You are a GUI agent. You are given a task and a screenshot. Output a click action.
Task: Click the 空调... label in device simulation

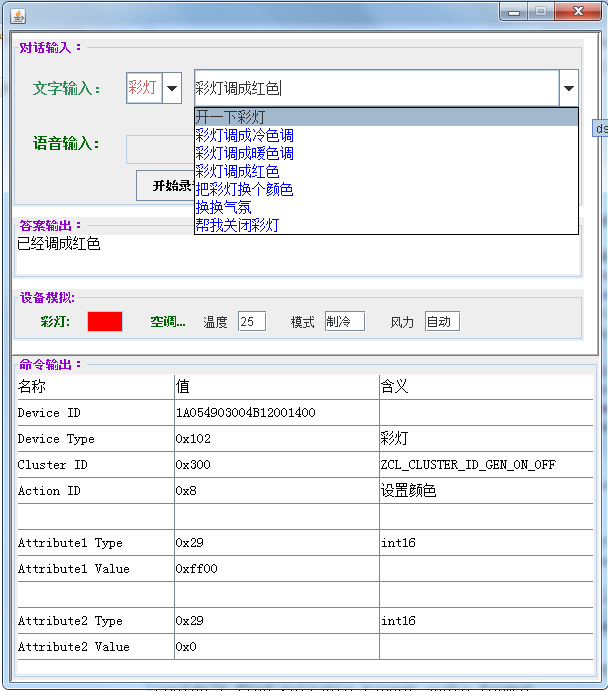click(x=168, y=322)
